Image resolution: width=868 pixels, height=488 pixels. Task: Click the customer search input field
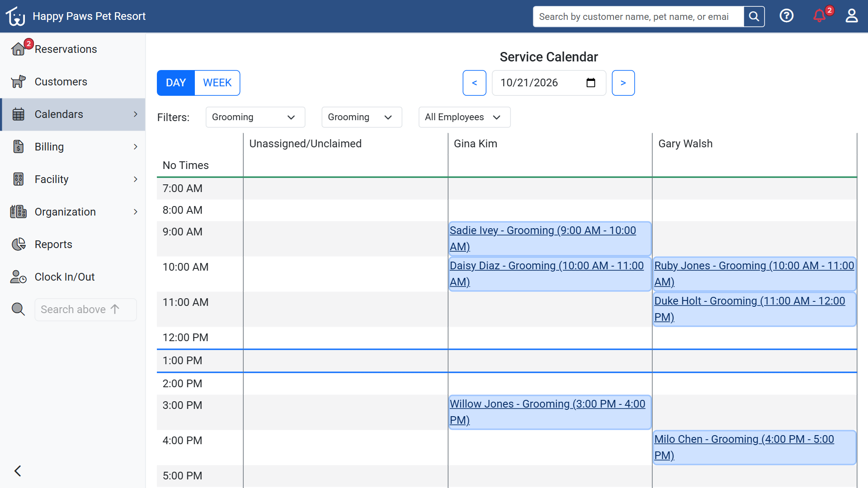click(x=638, y=17)
